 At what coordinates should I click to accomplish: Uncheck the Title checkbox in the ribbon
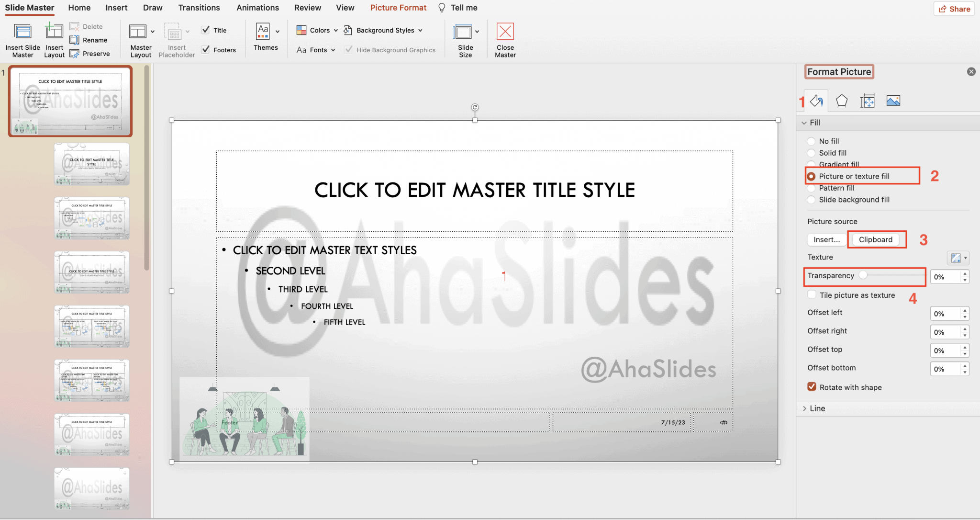pyautogui.click(x=206, y=30)
